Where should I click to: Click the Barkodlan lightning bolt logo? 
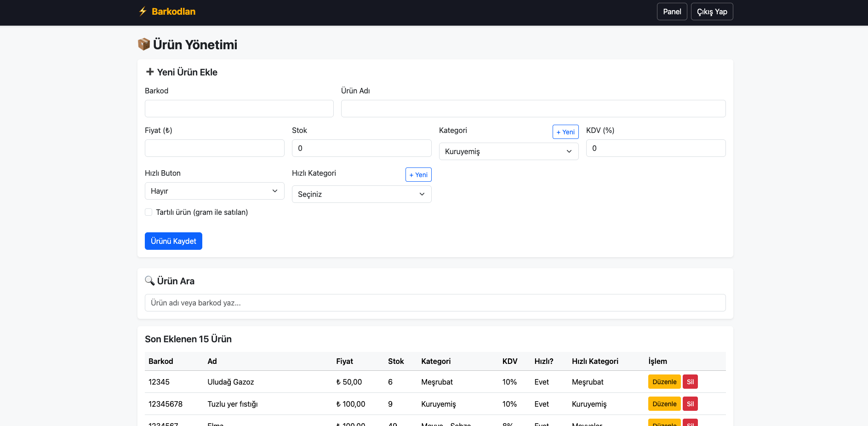[143, 12]
